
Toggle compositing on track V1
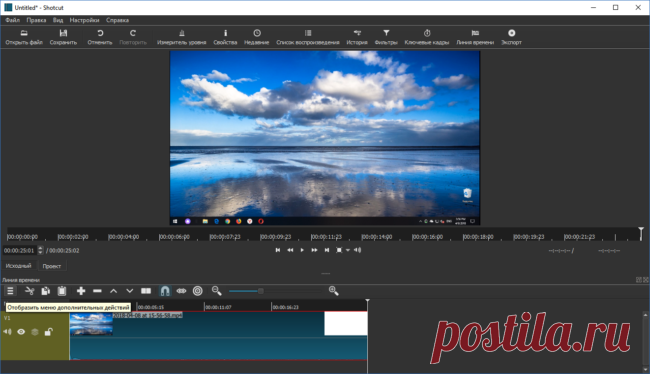(x=35, y=332)
